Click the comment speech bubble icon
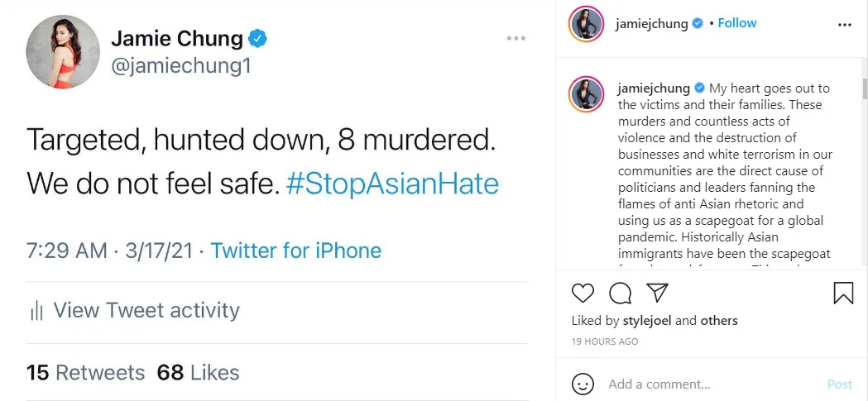 point(620,293)
